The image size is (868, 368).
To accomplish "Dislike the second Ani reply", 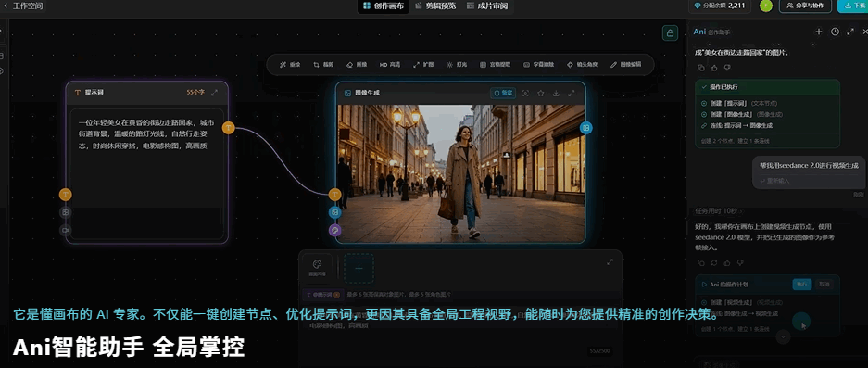I will 740,262.
